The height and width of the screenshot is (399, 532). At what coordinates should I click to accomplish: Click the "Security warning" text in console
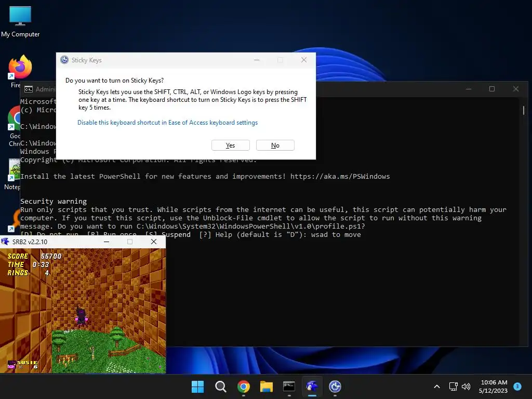click(54, 201)
